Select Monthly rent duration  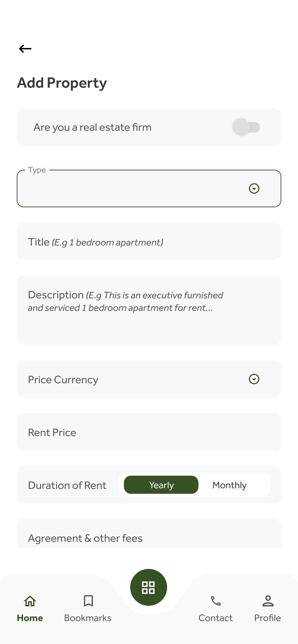230,485
